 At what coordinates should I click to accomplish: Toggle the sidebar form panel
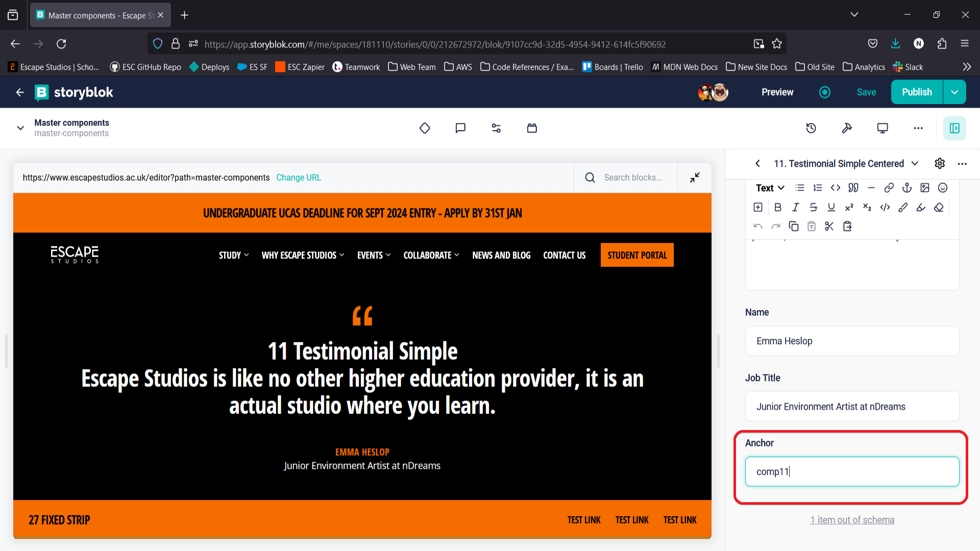pos(954,128)
